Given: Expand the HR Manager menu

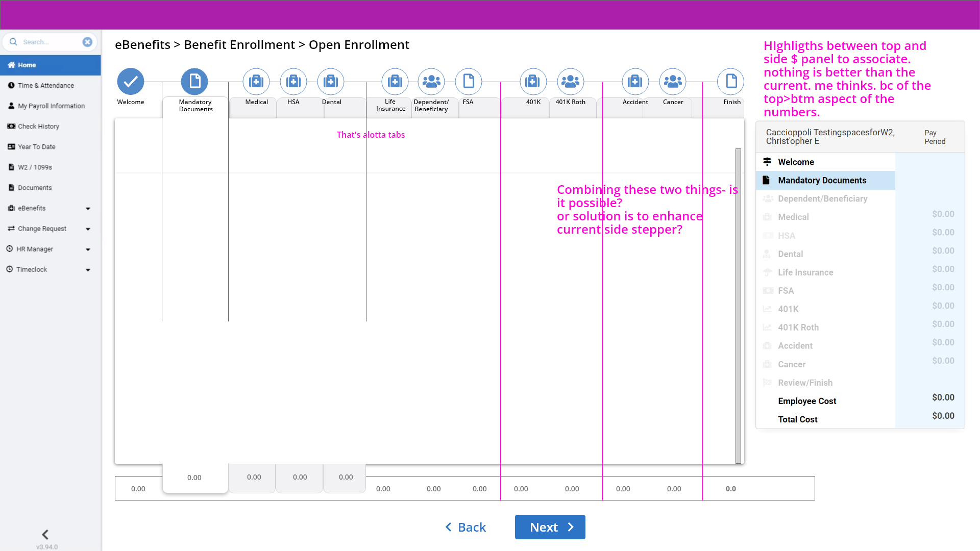Looking at the screenshot, I should pyautogui.click(x=88, y=249).
